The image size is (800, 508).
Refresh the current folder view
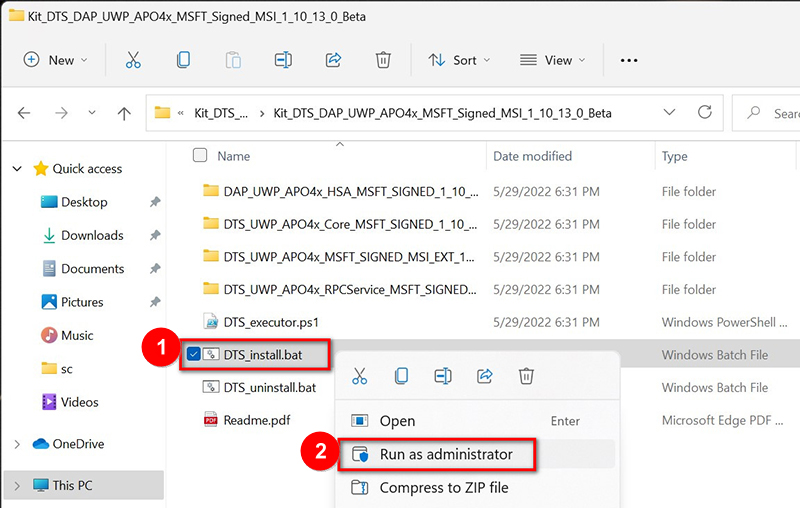[x=705, y=112]
